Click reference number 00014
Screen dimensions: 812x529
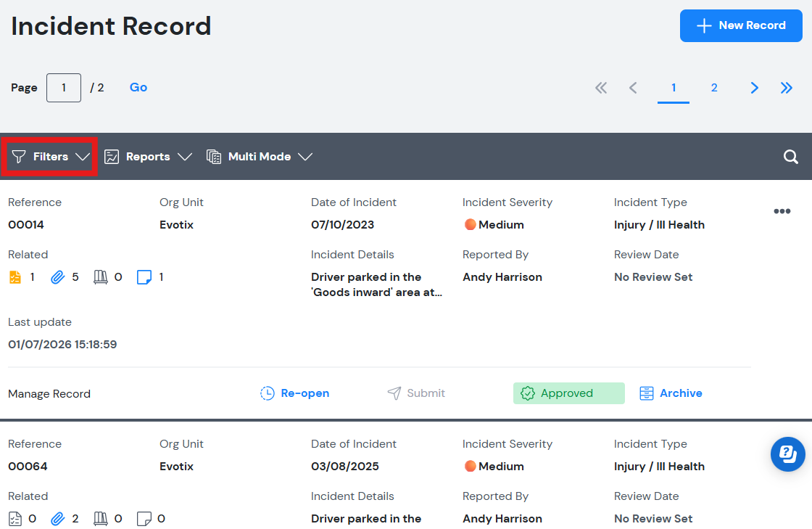coord(26,225)
